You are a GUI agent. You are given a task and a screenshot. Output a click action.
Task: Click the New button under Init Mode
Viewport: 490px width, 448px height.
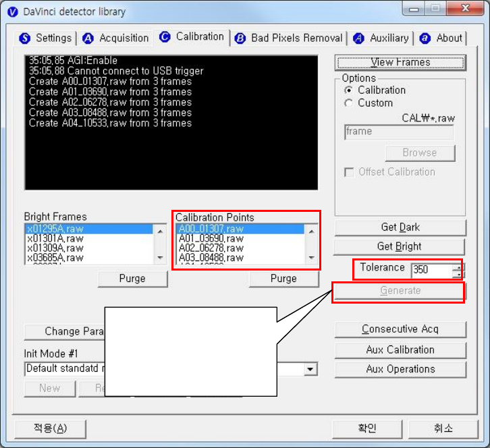coord(50,389)
